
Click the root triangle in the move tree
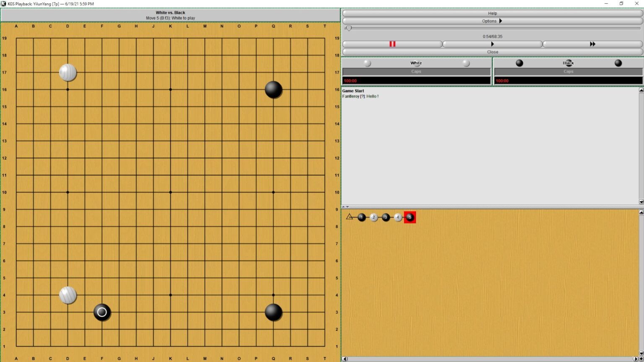tap(349, 217)
